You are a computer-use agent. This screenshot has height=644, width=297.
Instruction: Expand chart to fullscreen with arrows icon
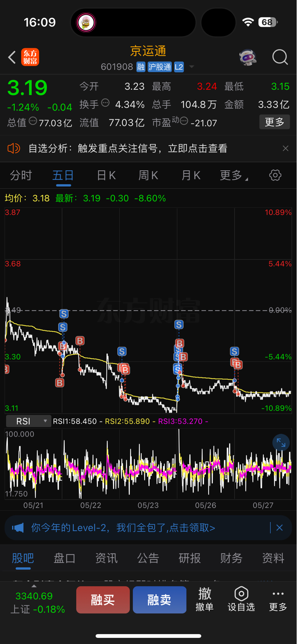281,443
